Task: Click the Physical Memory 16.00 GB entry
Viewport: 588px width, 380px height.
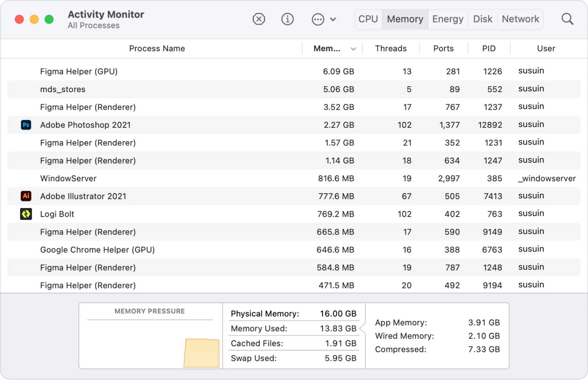Action: coord(294,313)
